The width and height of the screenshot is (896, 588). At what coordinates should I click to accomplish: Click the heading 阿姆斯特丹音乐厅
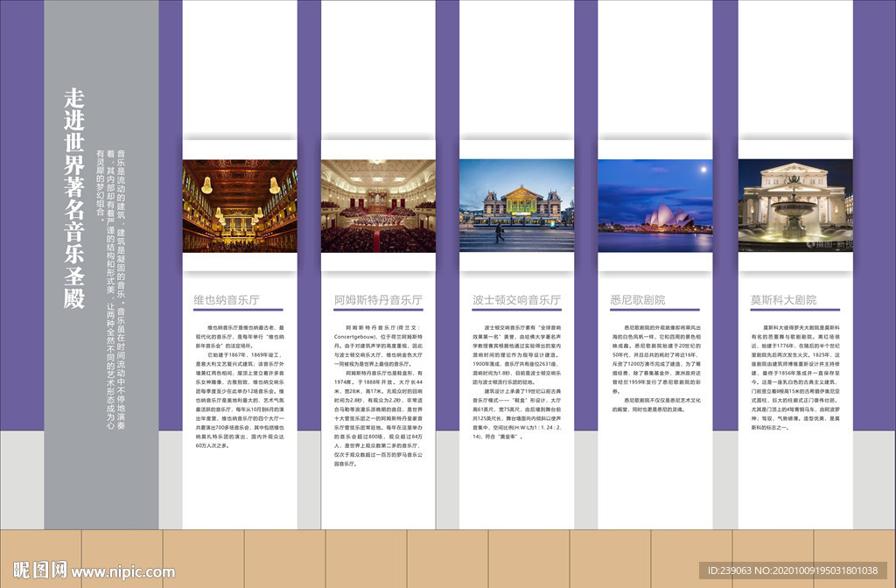[x=378, y=300]
